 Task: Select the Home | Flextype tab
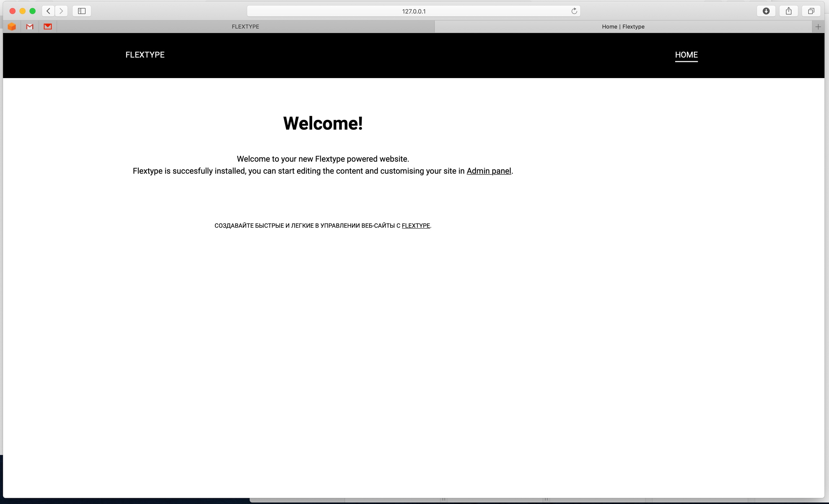pyautogui.click(x=623, y=27)
